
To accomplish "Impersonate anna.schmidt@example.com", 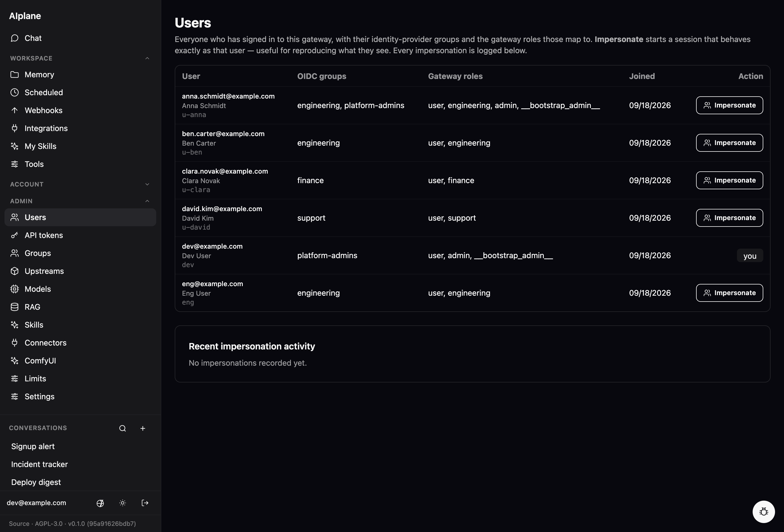I will tap(729, 105).
